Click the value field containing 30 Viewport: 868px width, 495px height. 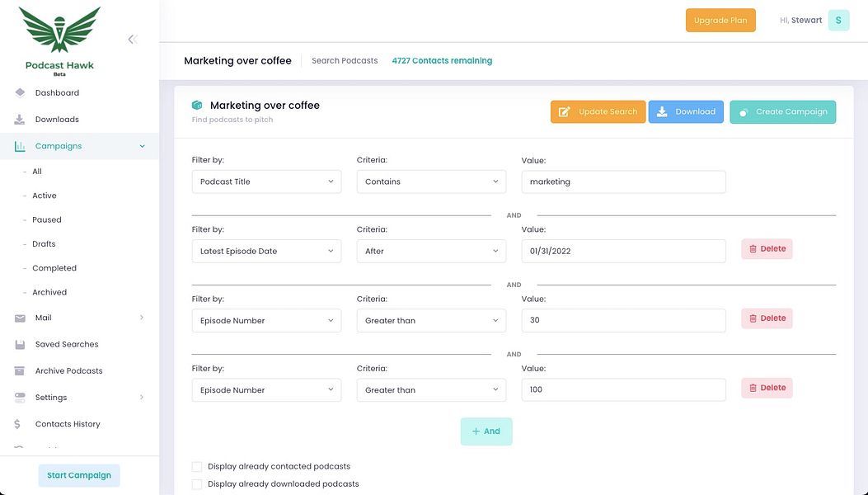(x=623, y=320)
